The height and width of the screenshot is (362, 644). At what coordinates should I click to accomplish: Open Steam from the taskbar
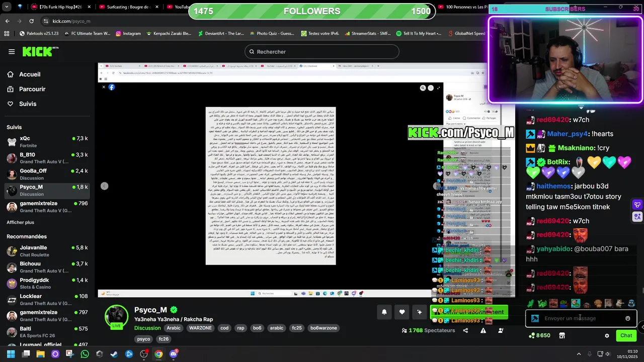114,354
